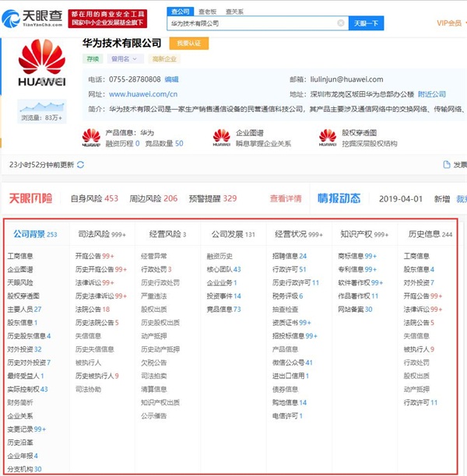Open 网站备案 30
This screenshot has height=476, width=467.
(x=355, y=310)
